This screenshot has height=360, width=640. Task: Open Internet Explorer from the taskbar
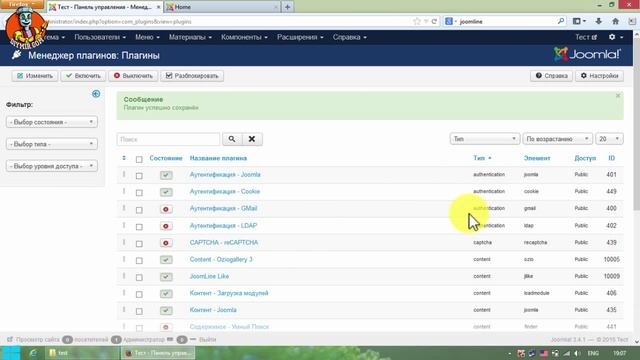point(33,353)
